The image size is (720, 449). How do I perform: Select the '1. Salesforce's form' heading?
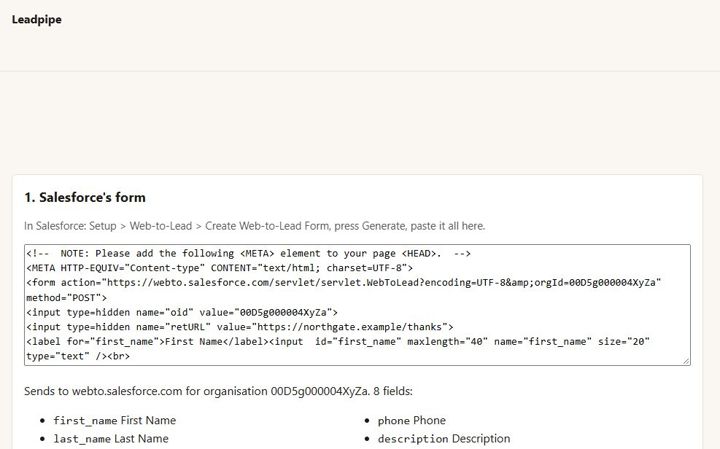(85, 197)
